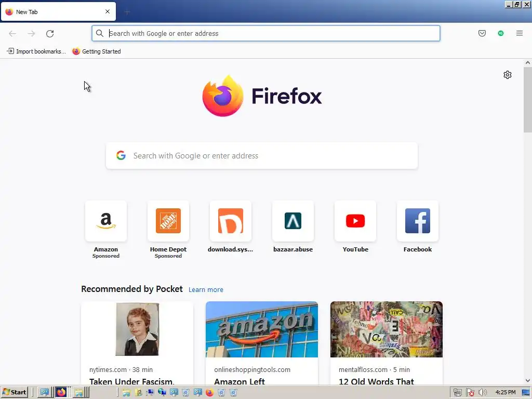The image size is (532, 399).
Task: Switch to Firefox taskbar button
Action: pyautogui.click(x=61, y=392)
